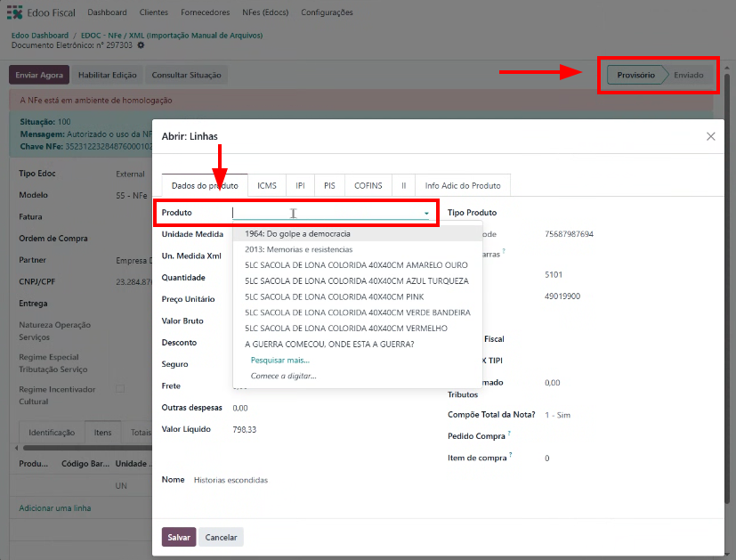Open the NFes (Edocs) menu

pyautogui.click(x=265, y=12)
